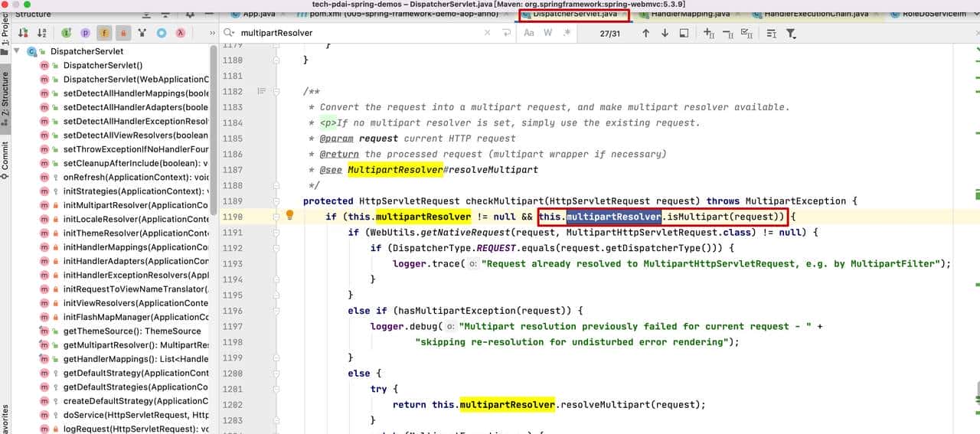Image resolution: width=980 pixels, height=434 pixels.
Task: Click the yellow intention light bulb icon
Action: pos(289,216)
